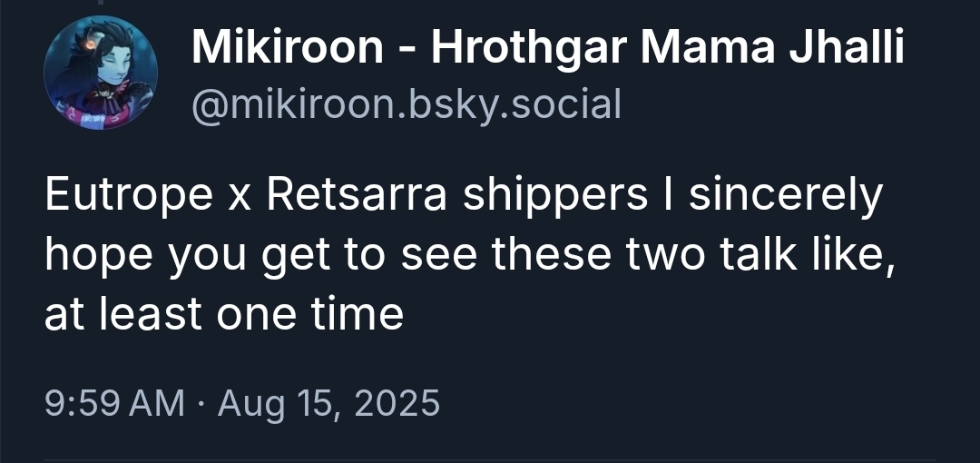
Task: Click the standalone "I" before sincerely
Action: pos(671,198)
